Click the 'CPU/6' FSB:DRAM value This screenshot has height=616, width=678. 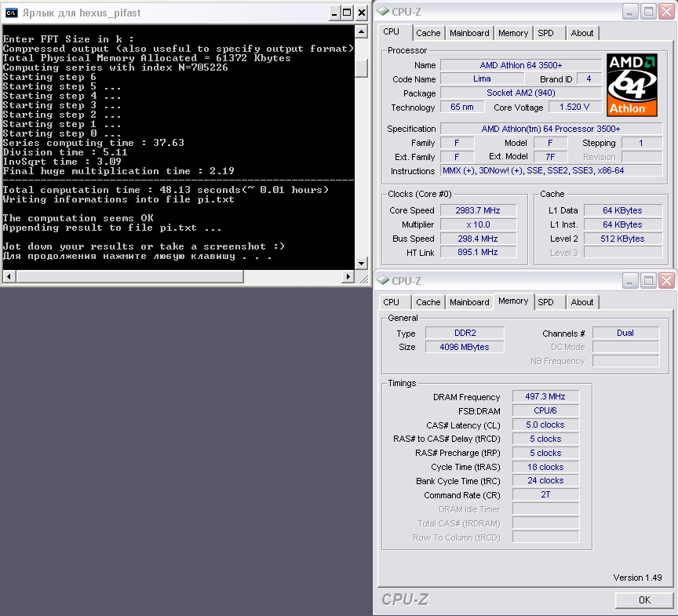pos(545,410)
